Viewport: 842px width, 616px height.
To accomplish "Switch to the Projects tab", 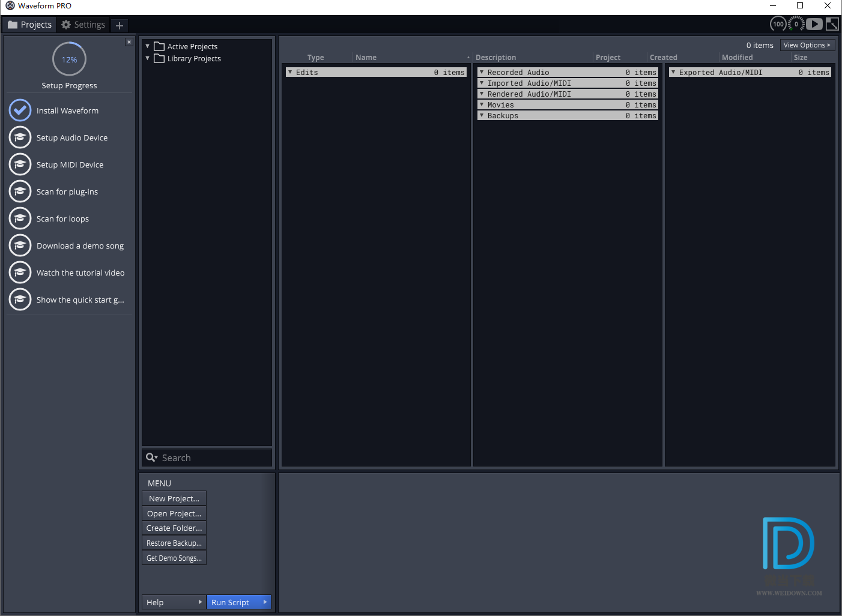I will coord(29,25).
